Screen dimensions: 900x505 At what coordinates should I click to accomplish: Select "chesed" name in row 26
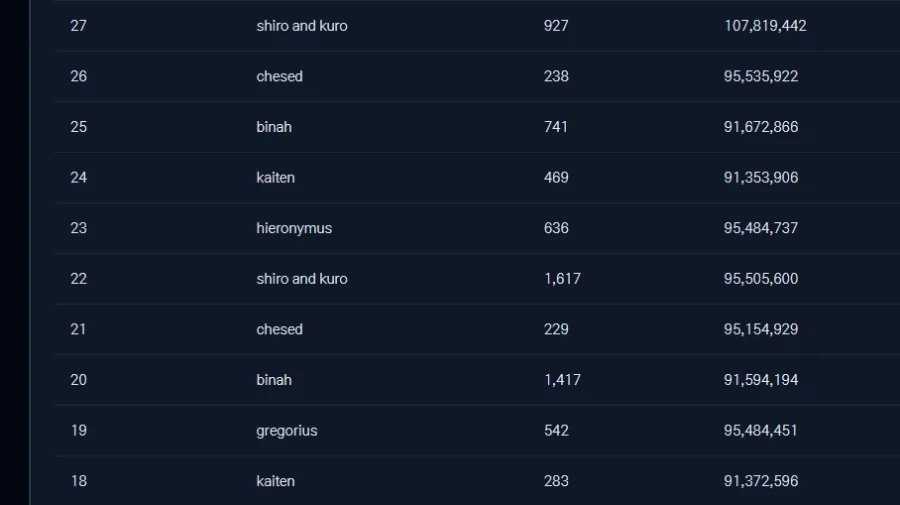click(279, 76)
